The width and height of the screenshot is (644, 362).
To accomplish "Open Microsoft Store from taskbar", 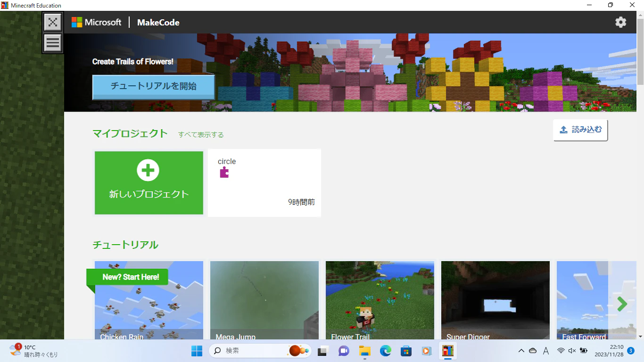I will tap(406, 351).
